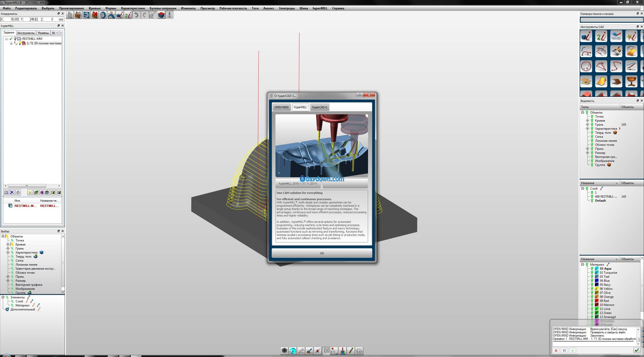Switch to Фреймы tab in hyperMILL panel
Screen dimensions: 644x357
(x=43, y=33)
